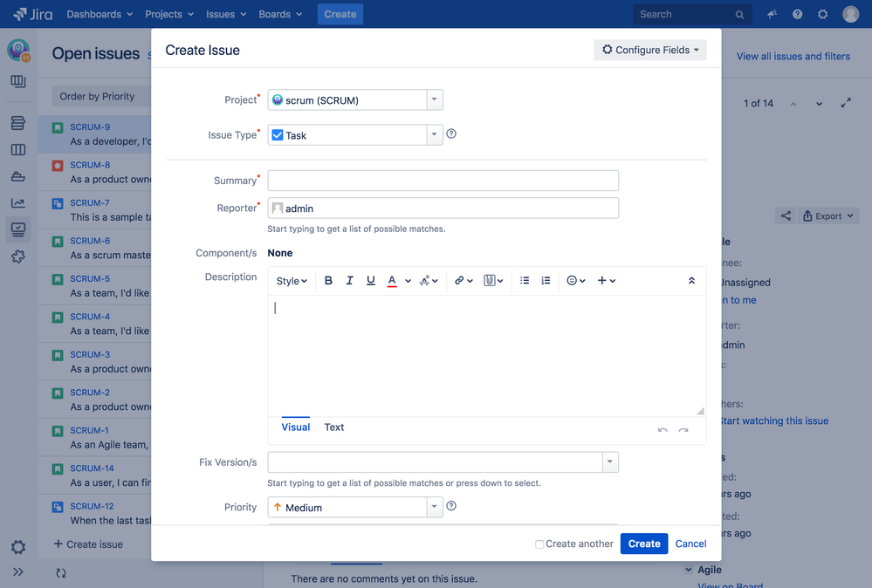Screen dimensions: 872x588
Task: Switch to Visual editor tab
Action: click(x=296, y=427)
